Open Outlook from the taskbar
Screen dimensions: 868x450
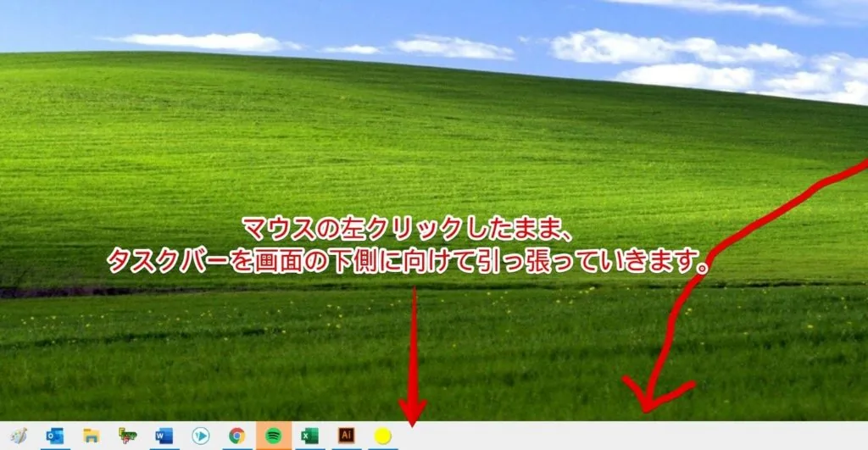coord(55,436)
